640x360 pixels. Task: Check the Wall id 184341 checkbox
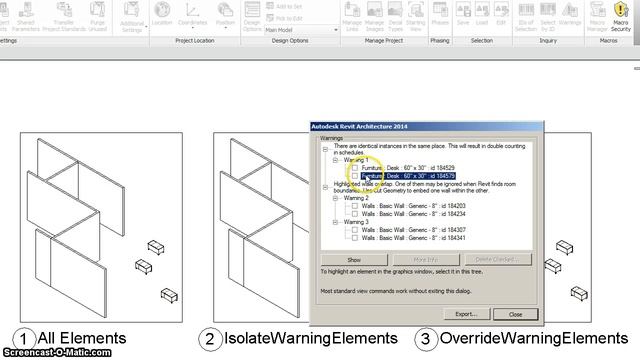pyautogui.click(x=355, y=238)
